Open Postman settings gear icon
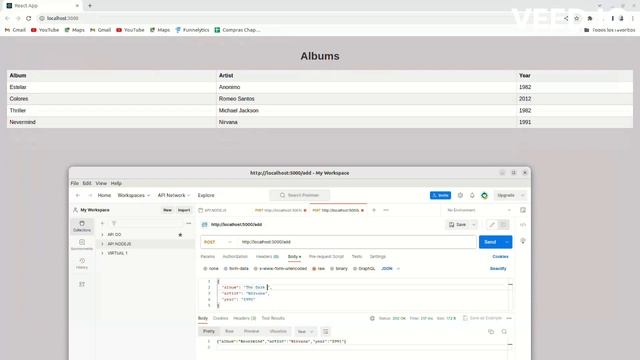Viewport: 640px width, 360px height. [x=460, y=195]
